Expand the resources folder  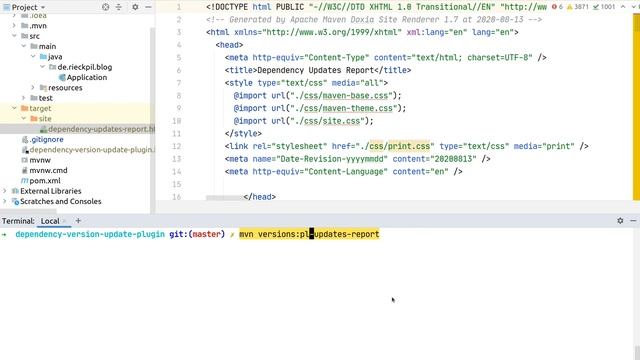click(33, 87)
